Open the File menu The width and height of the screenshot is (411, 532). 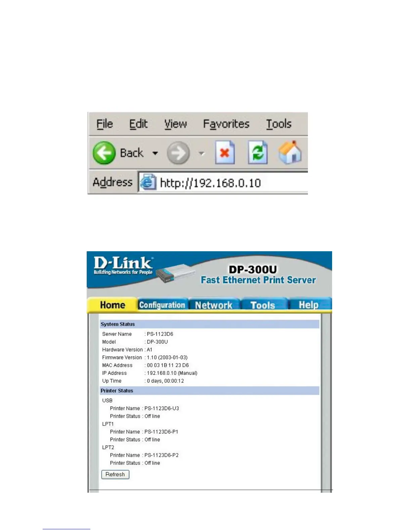click(x=105, y=124)
